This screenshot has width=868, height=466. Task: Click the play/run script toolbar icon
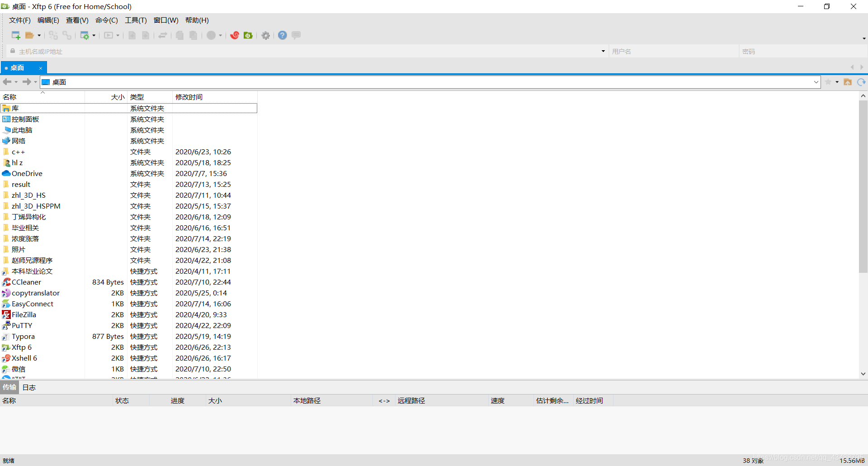108,35
